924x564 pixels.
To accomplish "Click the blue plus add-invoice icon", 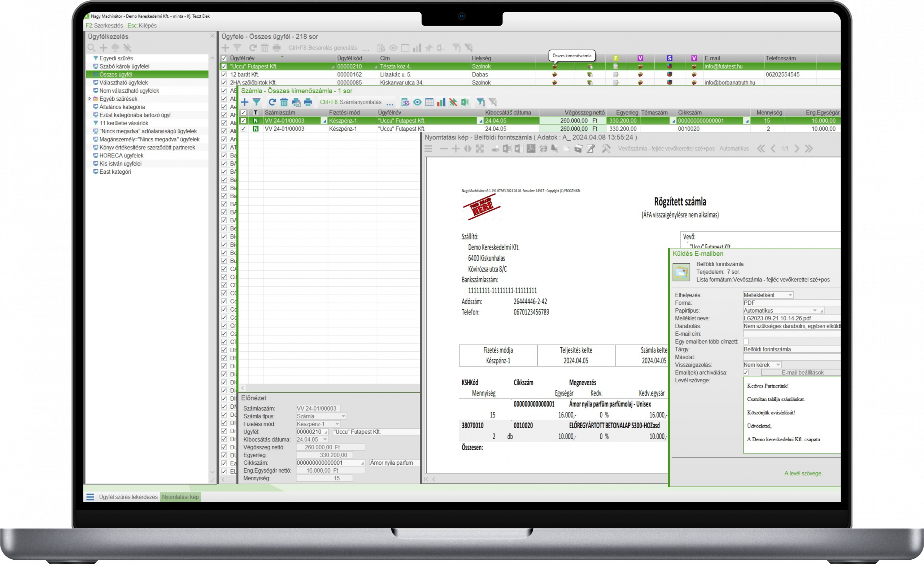I will coord(244,102).
